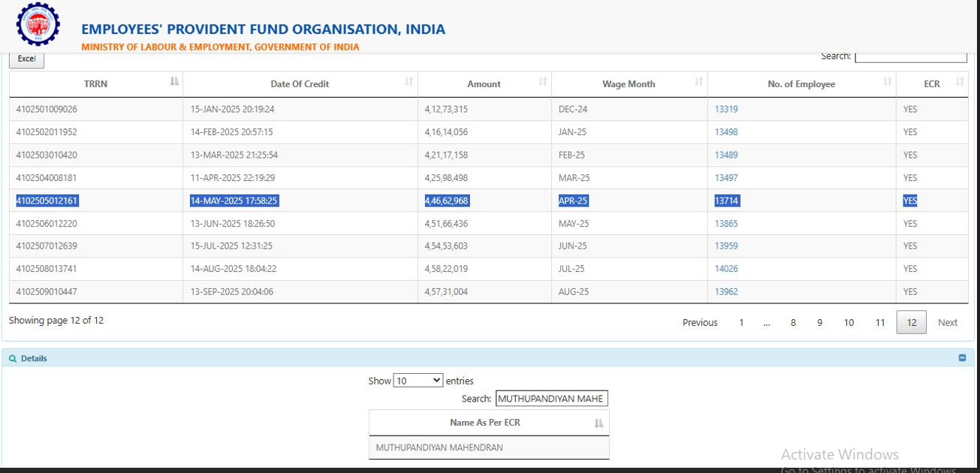Sort by Amount column arrows
The width and height of the screenshot is (980, 473).
click(x=542, y=82)
